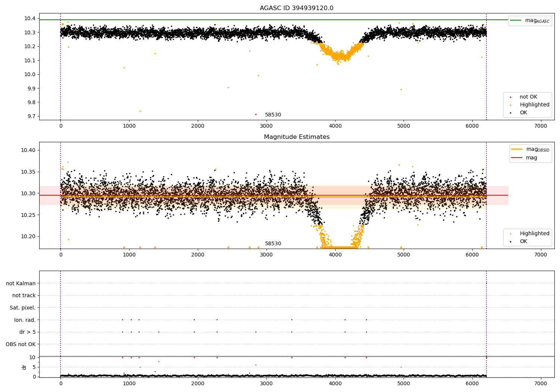Click "OK" legend entry in Magnitude Estimates plot
Image resolution: width=560 pixels, height=392 pixels.
[523, 242]
